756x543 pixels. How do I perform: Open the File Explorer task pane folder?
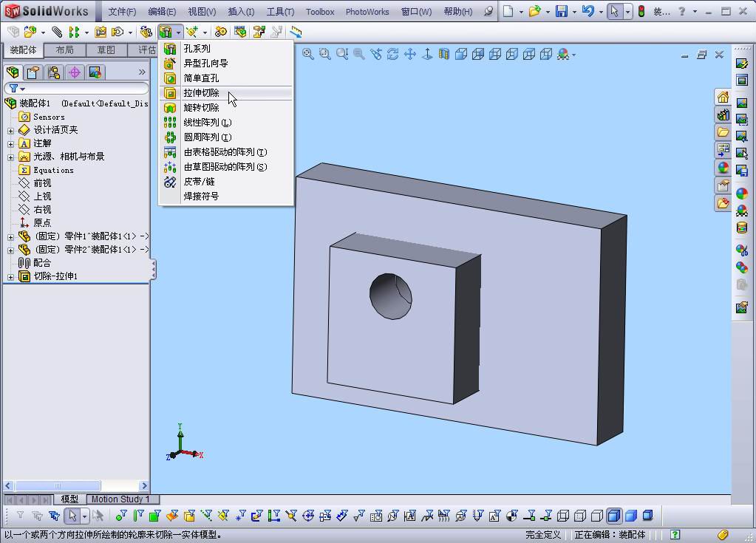coord(723,132)
